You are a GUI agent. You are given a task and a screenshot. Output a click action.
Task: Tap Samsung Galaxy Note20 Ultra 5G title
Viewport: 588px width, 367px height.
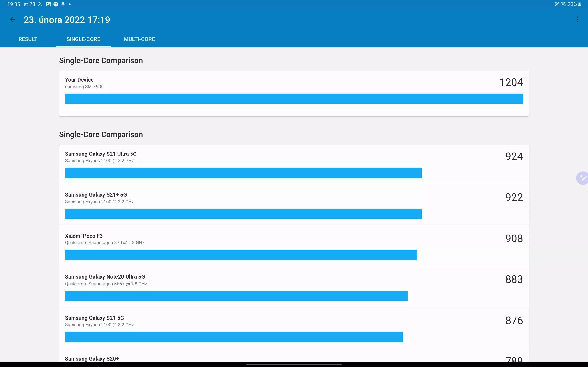105,277
